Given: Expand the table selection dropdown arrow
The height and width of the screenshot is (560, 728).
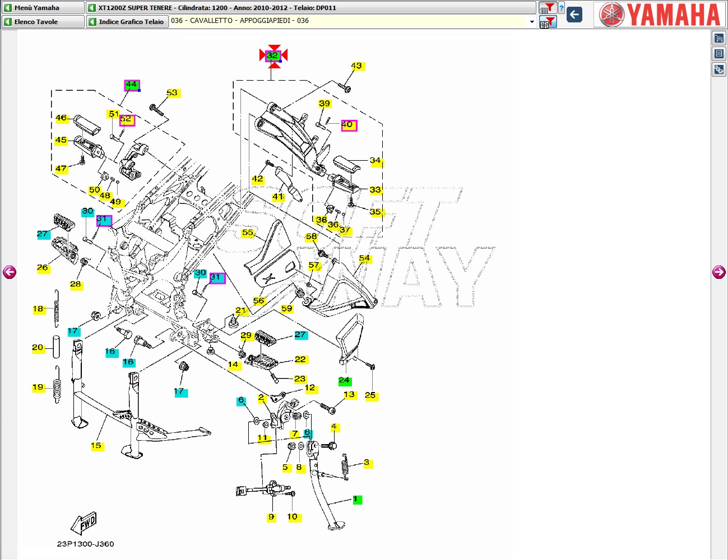Looking at the screenshot, I should (532, 21).
